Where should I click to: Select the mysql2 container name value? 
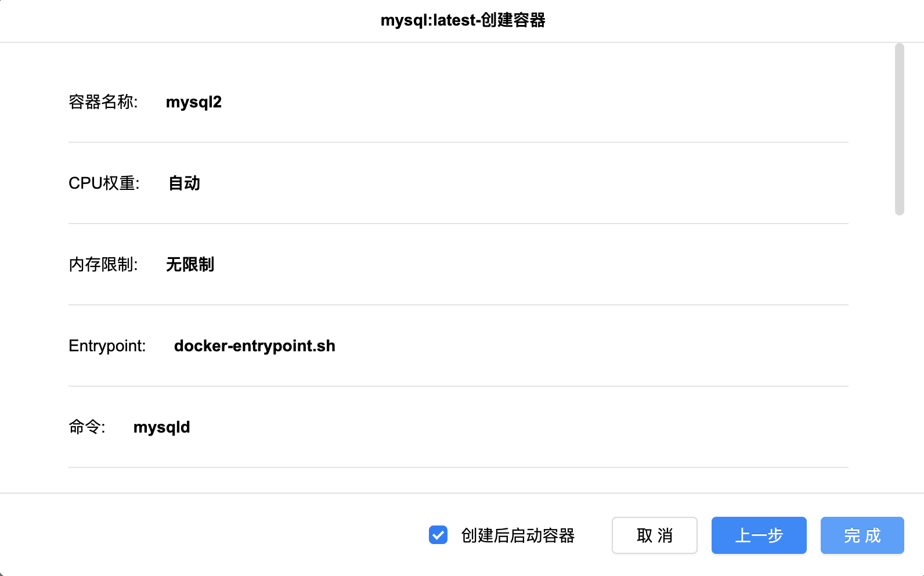(194, 102)
